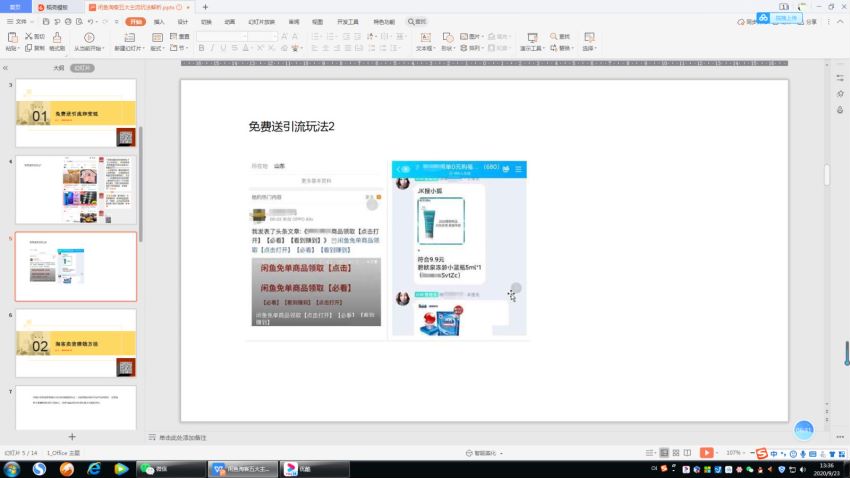850x478 pixels.
Task: Open the font size combo box
Action: pos(263,36)
